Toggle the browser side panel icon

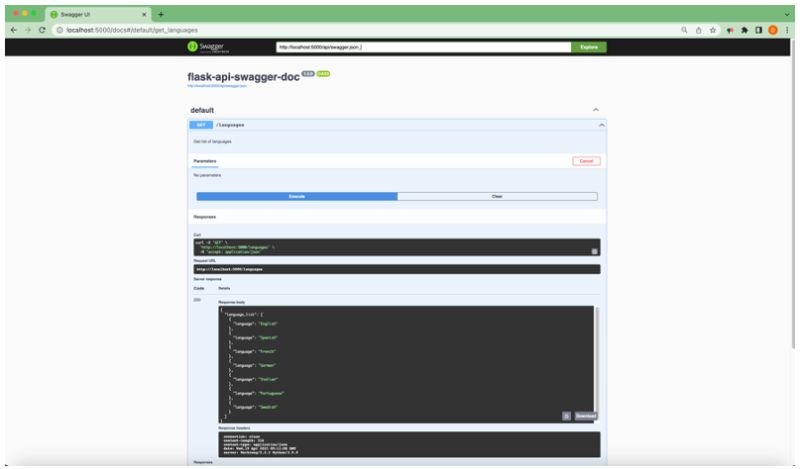(759, 30)
